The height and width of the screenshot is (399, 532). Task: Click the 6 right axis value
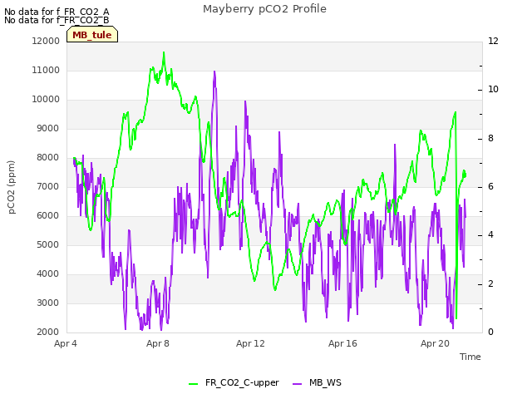[x=490, y=186]
